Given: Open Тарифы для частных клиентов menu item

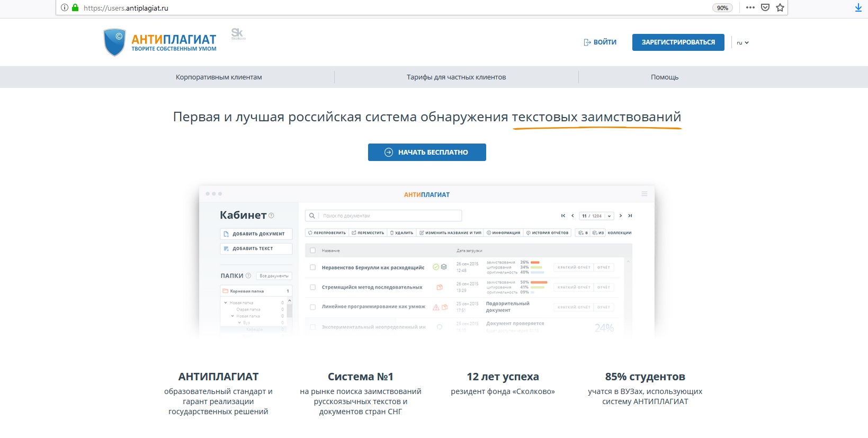Looking at the screenshot, I should 457,77.
